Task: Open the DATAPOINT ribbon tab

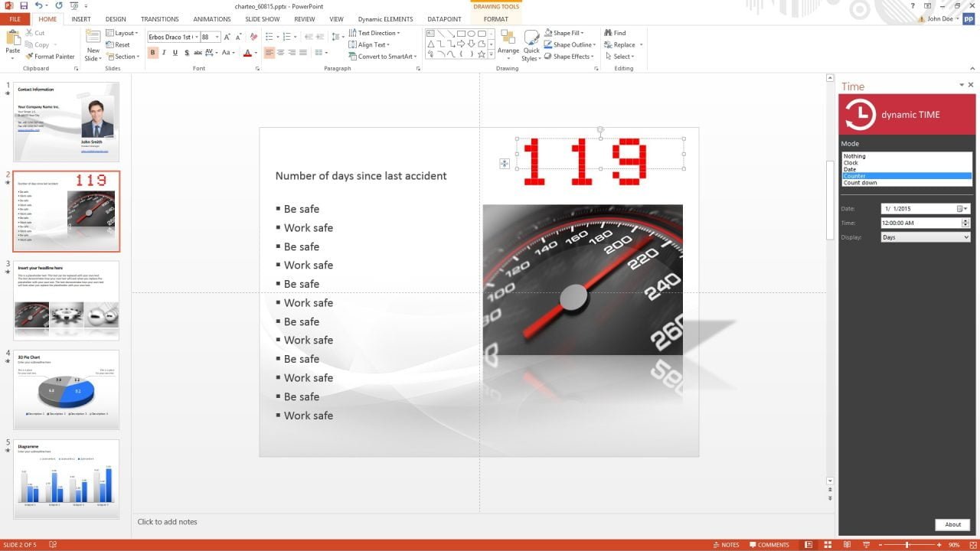Action: click(446, 19)
